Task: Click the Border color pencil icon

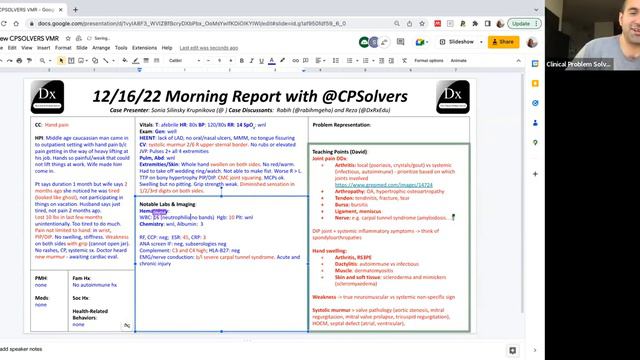Action: pos(136,61)
